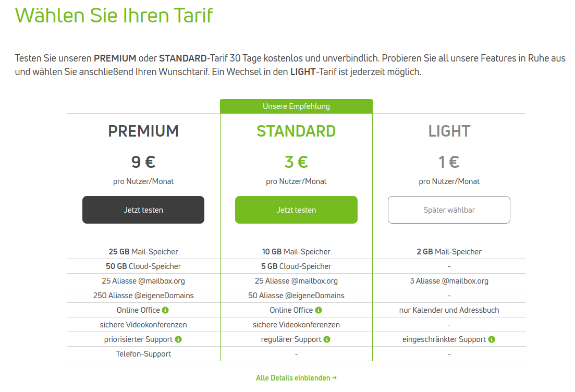Select the PREMIUM plan heading

143,131
